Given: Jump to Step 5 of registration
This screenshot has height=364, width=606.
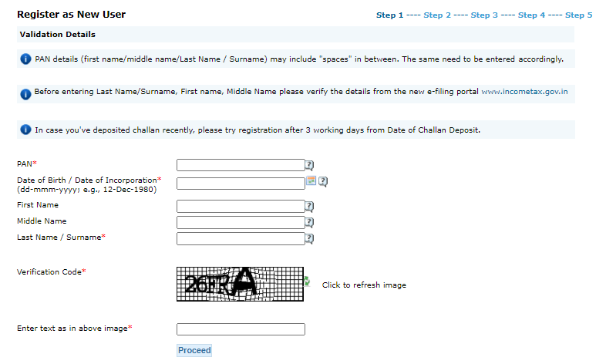Looking at the screenshot, I should click(x=579, y=15).
